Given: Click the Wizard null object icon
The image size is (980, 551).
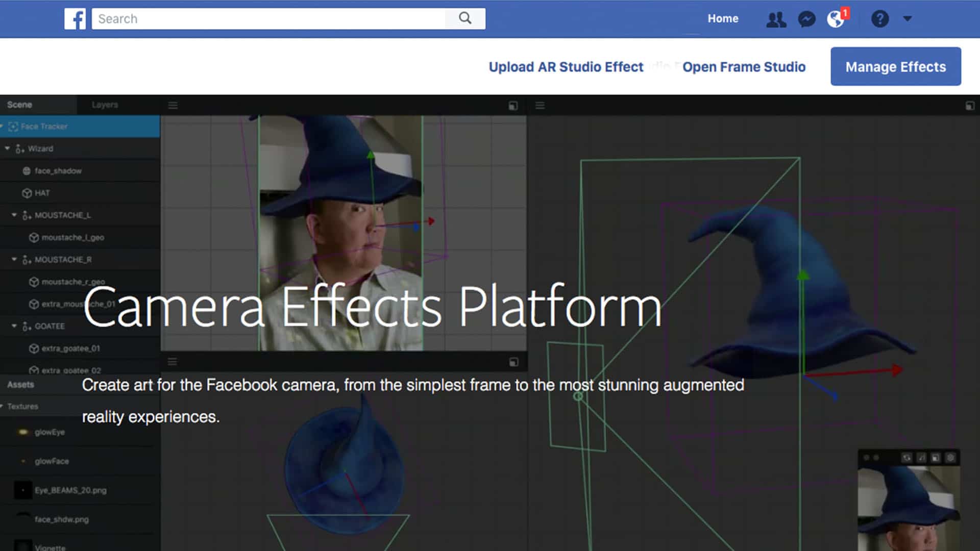Looking at the screenshot, I should [x=19, y=148].
